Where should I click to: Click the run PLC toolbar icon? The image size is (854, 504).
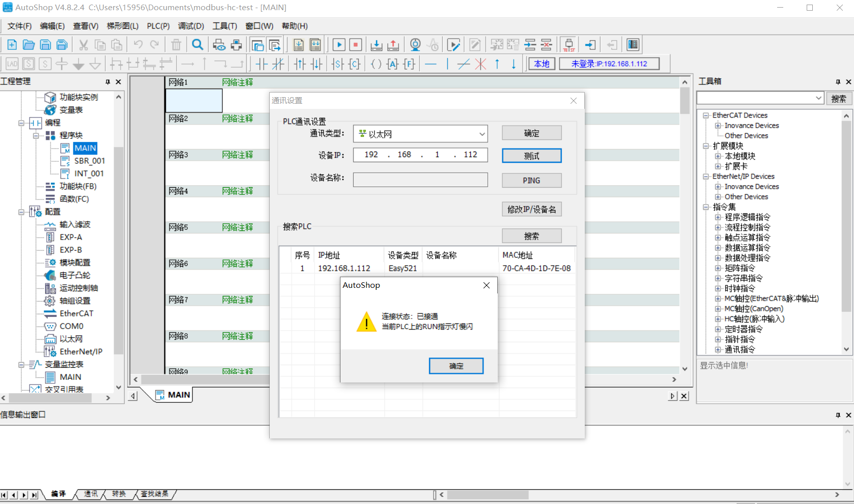click(x=338, y=45)
